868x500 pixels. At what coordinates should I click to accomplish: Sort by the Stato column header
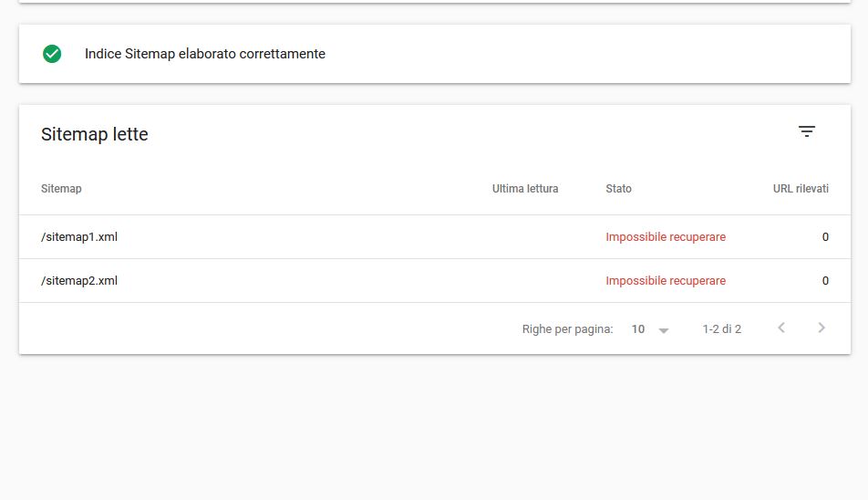pos(618,189)
